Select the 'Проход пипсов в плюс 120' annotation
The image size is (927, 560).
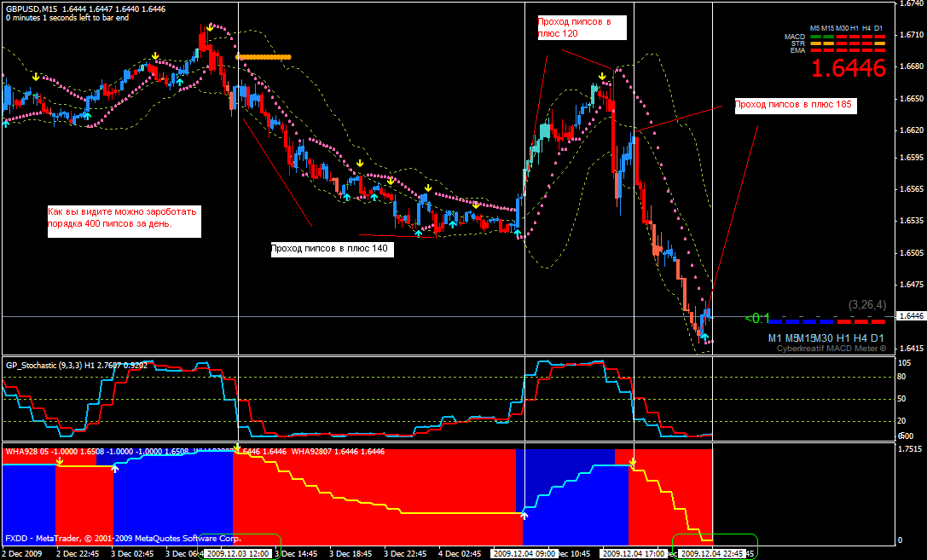(581, 27)
